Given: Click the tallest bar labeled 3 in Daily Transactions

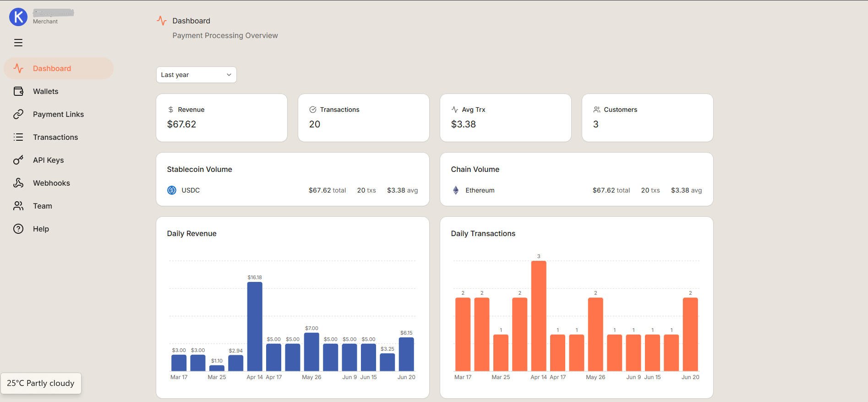Looking at the screenshot, I should click(x=539, y=316).
